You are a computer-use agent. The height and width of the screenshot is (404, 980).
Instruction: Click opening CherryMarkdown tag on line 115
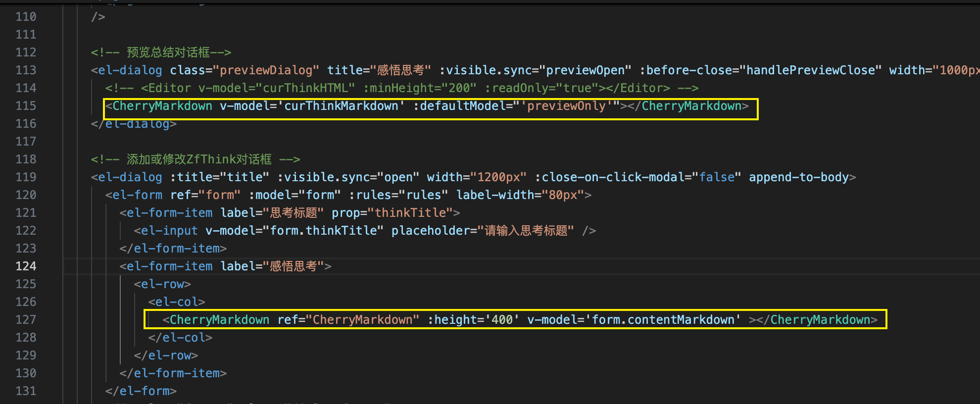[x=159, y=106]
